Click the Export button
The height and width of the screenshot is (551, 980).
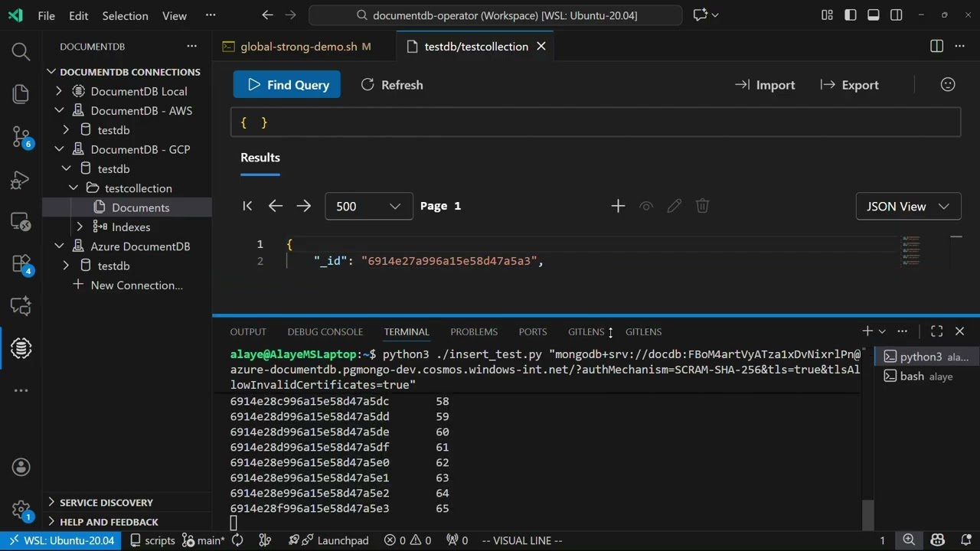coord(850,85)
